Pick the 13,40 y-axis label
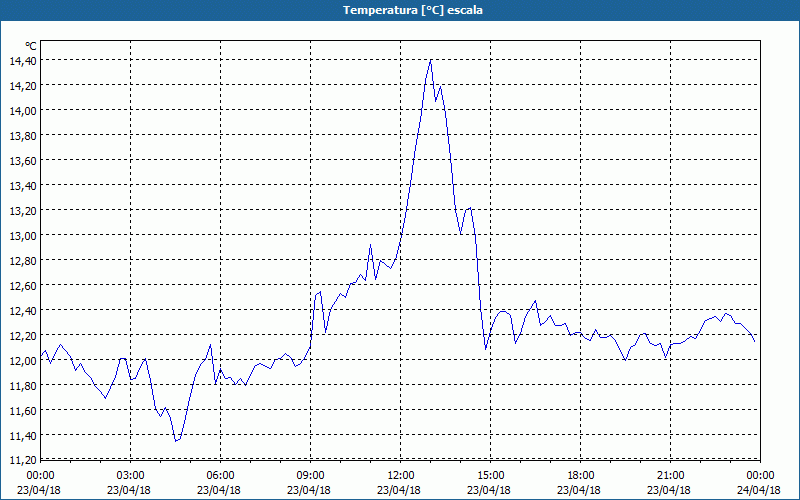 pos(23,185)
